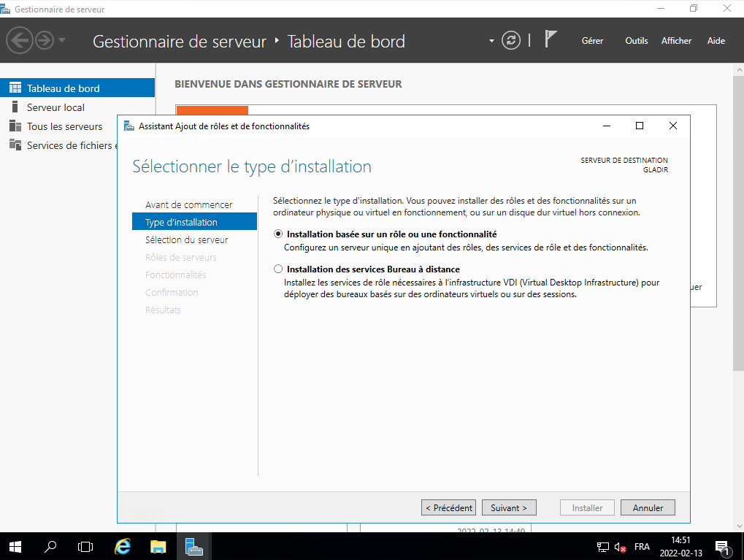The image size is (744, 560).
Task: Click the Suivant button
Action: pyautogui.click(x=509, y=508)
